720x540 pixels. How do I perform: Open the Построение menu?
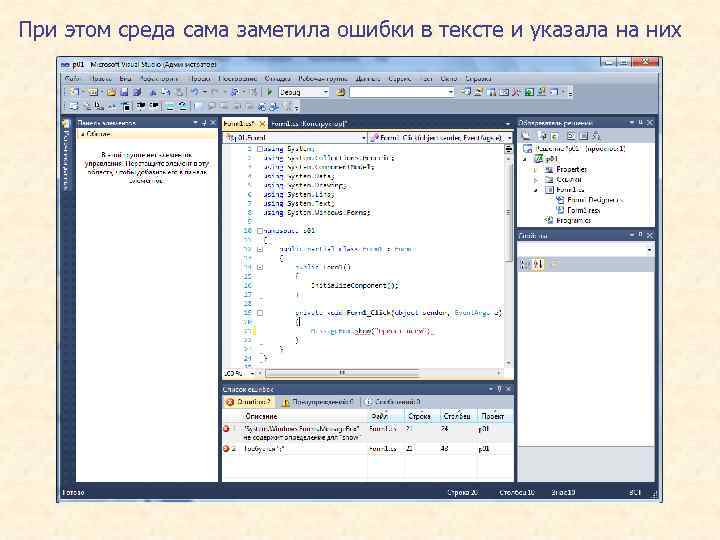(x=237, y=79)
